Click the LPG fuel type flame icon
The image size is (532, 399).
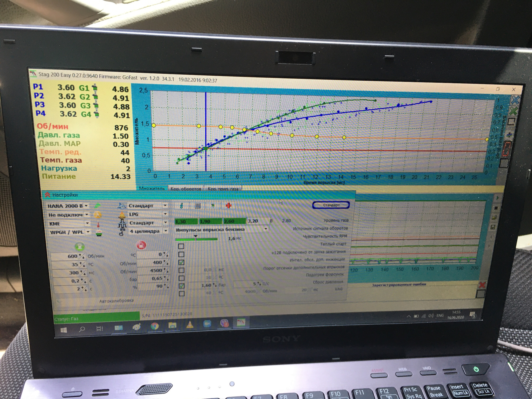tap(122, 214)
